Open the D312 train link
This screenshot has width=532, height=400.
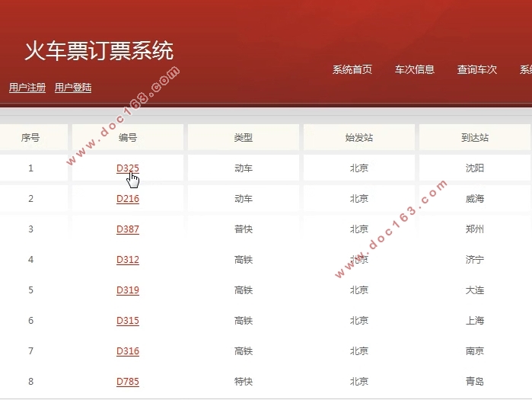(x=128, y=260)
